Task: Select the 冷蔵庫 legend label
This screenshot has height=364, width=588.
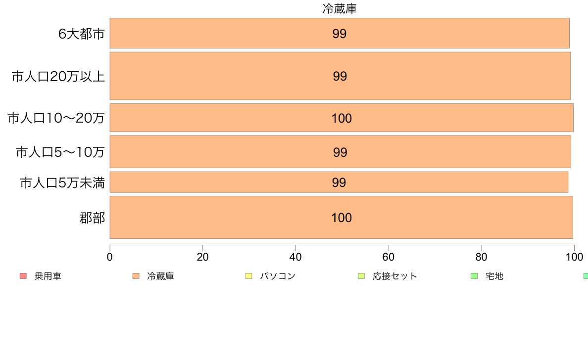Action: coord(160,276)
